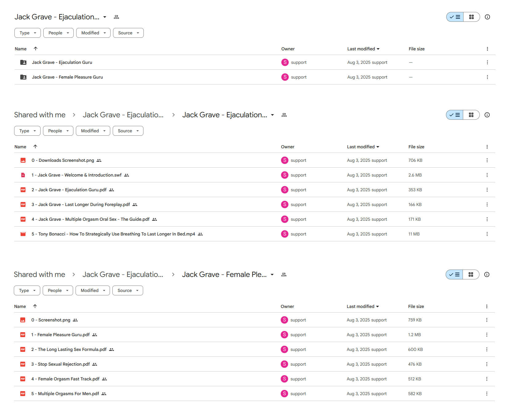
Task: Go to parent Jack Grave - Ejaculatio... in the middle panel breadcrumb
Action: (x=123, y=115)
